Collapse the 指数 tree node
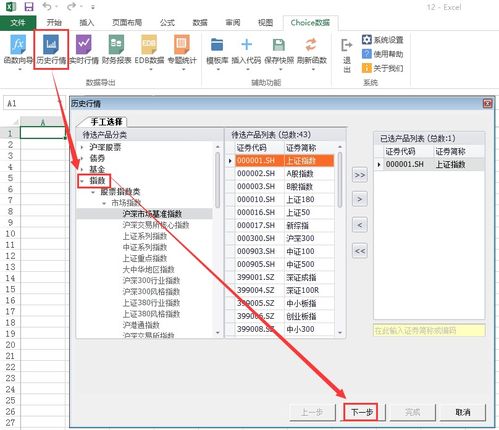Viewport: 499px width, 430px height. point(82,181)
